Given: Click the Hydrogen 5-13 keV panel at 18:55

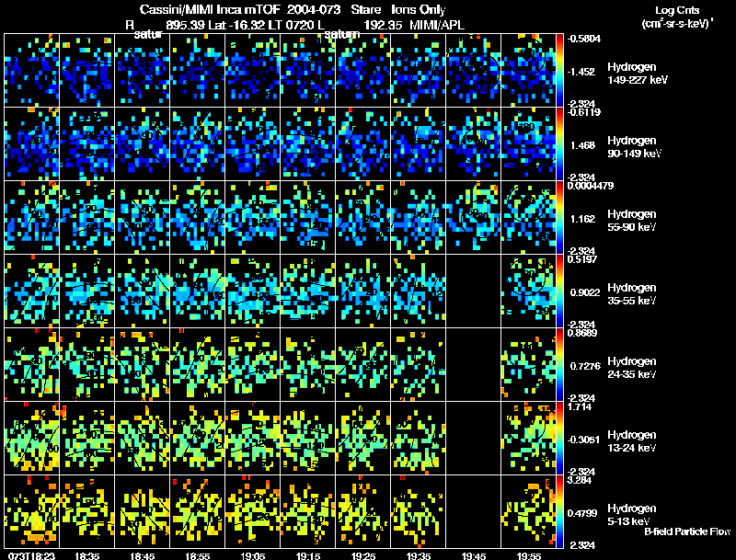Looking at the screenshot, I should click(197, 511).
